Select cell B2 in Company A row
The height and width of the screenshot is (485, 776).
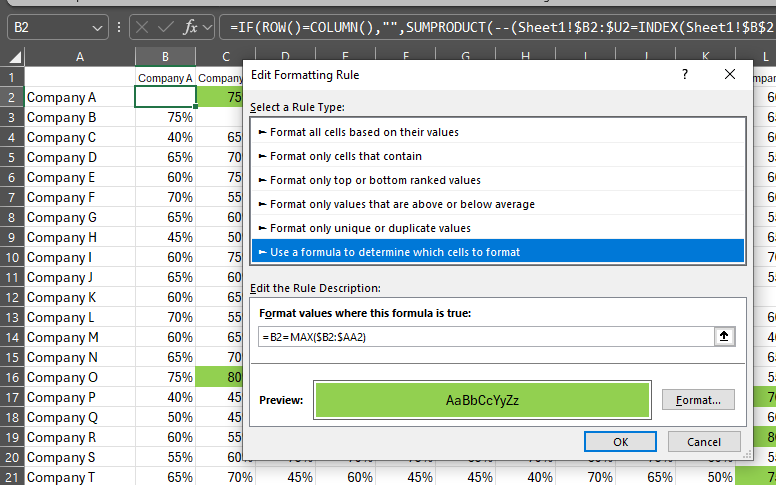165,97
